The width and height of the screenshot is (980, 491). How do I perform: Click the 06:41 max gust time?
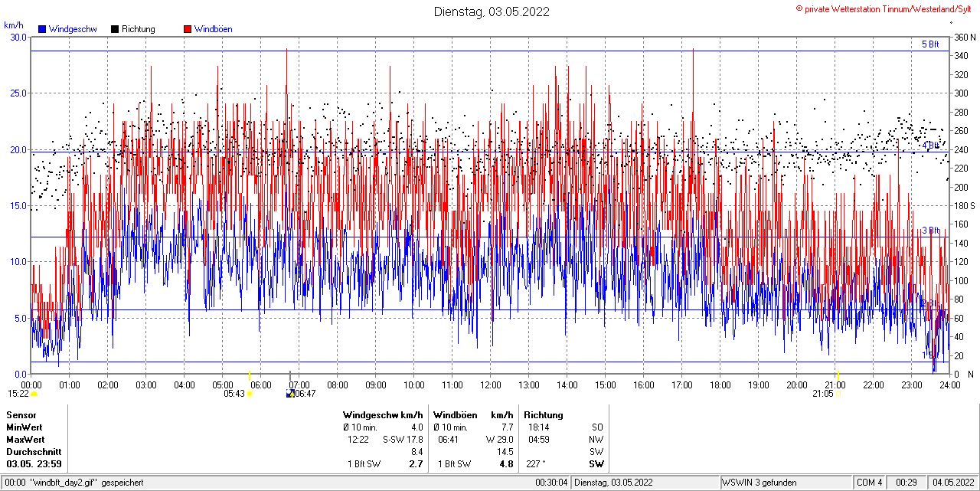click(x=449, y=439)
